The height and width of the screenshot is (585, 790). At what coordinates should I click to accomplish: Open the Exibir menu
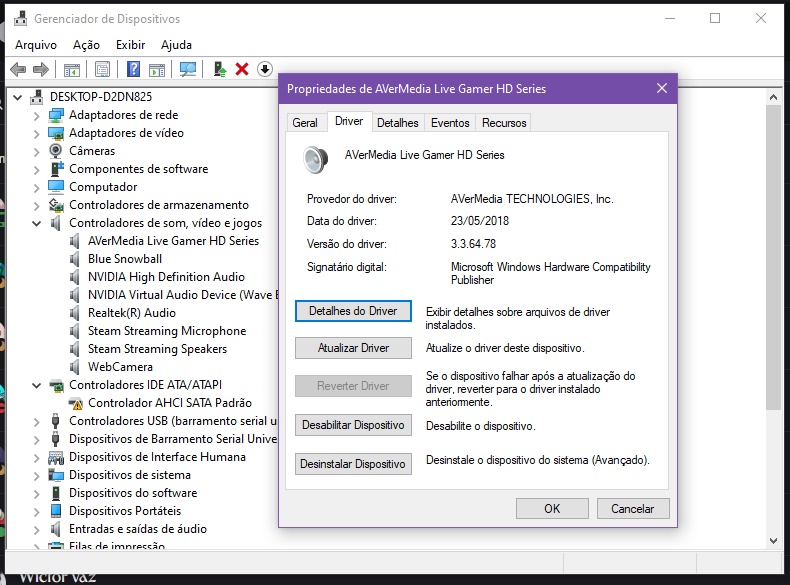pos(130,45)
